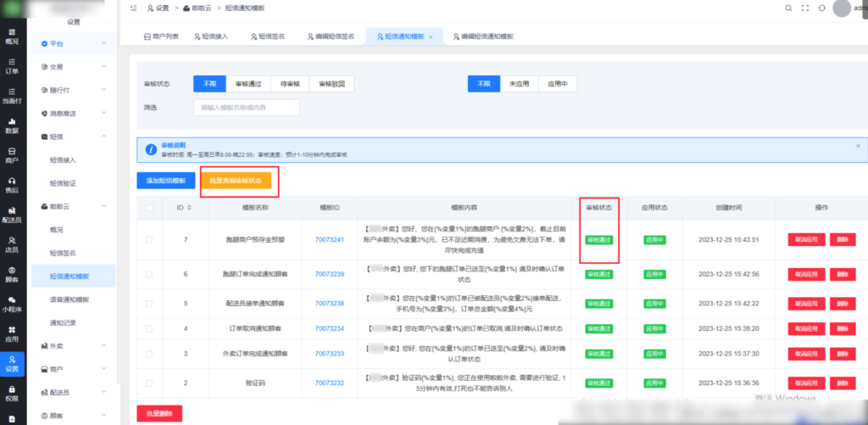The width and height of the screenshot is (868, 425).
Task: Click the refresh icon in top bar
Action: click(821, 8)
